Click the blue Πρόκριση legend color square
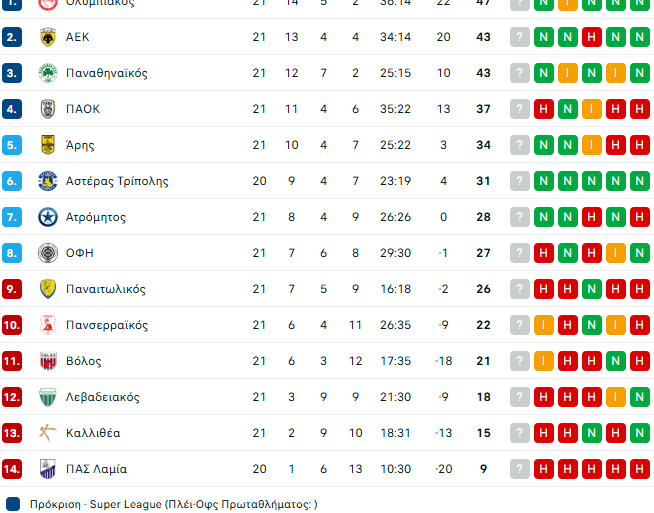This screenshot has height=513, width=654. point(13,504)
